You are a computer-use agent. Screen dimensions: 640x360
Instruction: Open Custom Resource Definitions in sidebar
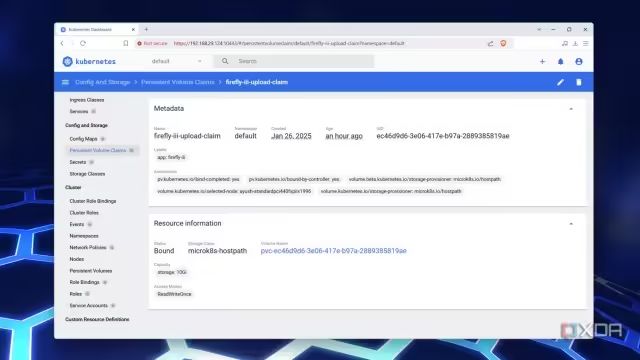97,319
